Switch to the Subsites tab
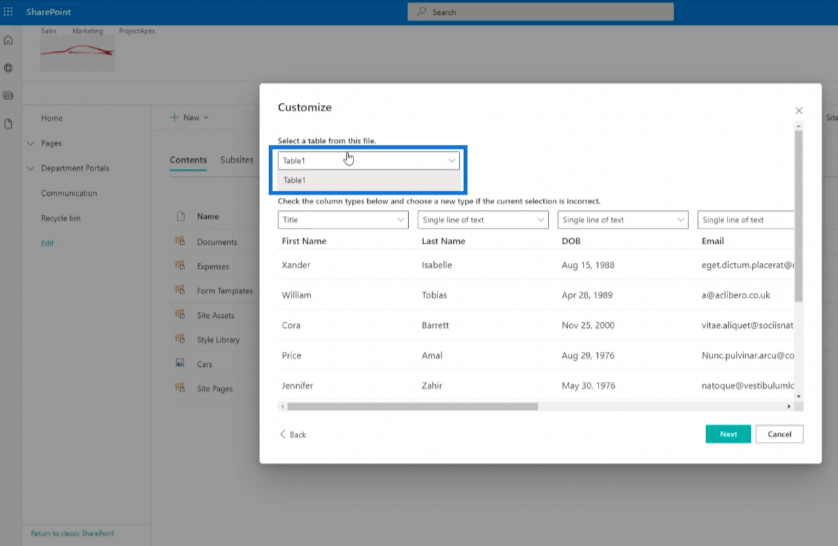The height and width of the screenshot is (546, 838). [x=237, y=160]
